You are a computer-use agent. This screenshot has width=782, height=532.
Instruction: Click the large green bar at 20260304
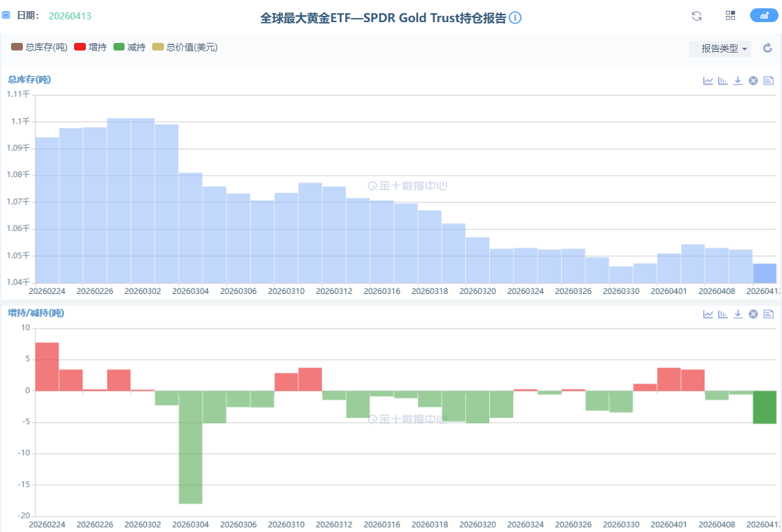point(190,447)
